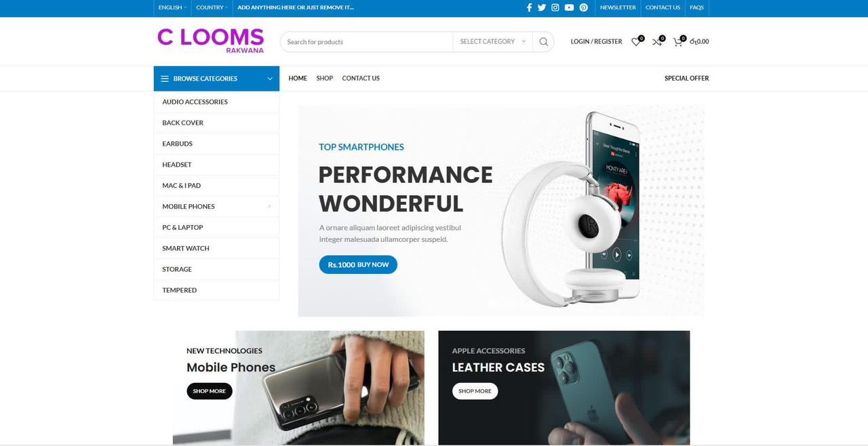The height and width of the screenshot is (446, 868).
Task: Open the shopping cart icon
Action: coord(678,41)
